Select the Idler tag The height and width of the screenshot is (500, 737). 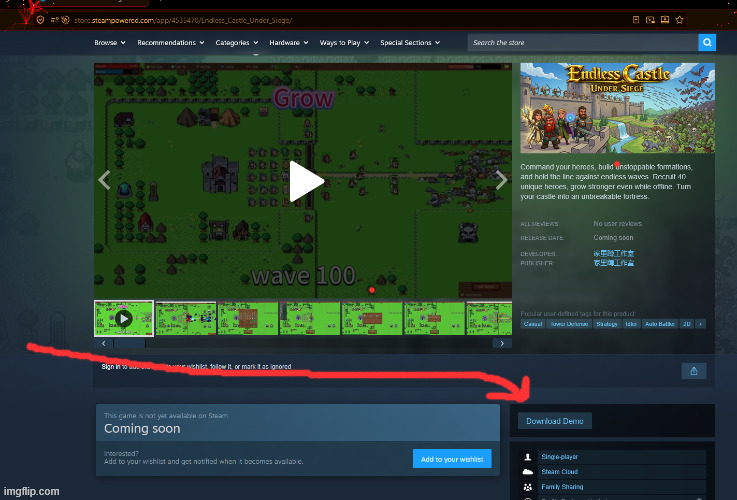(x=631, y=324)
